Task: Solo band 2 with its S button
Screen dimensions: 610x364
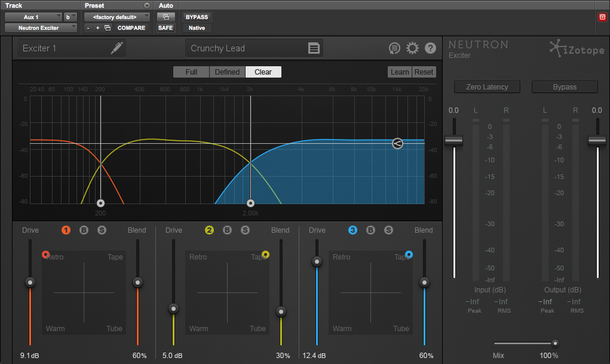Action: point(245,230)
